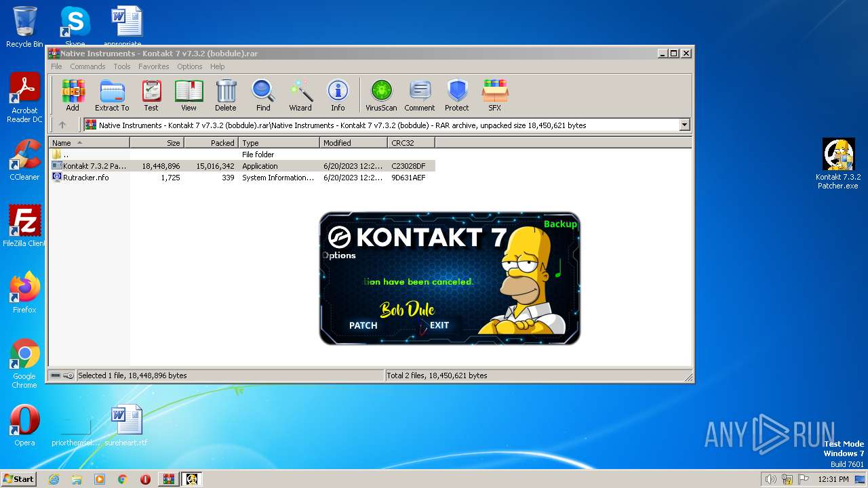
Task: Select Kontakt 7.3.2 Patcher file row
Action: point(241,166)
